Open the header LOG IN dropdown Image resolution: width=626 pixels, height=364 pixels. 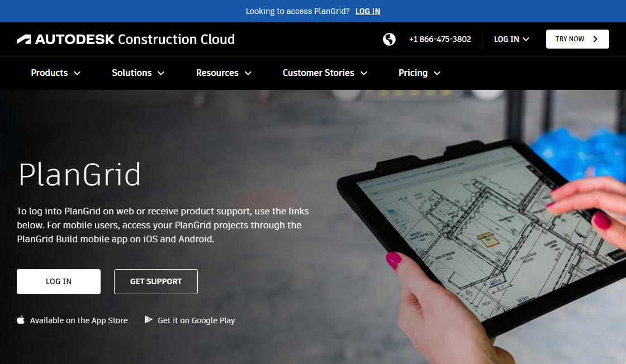[x=511, y=39]
